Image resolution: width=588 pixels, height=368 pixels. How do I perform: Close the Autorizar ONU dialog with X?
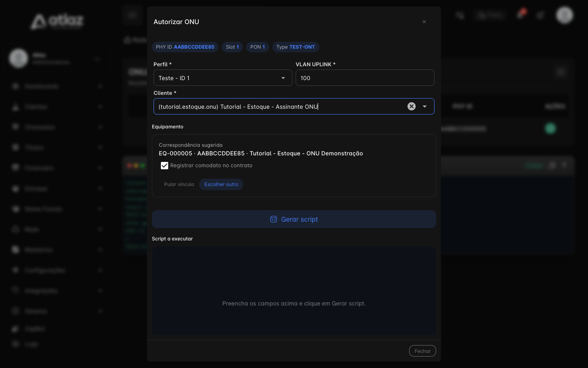(424, 22)
